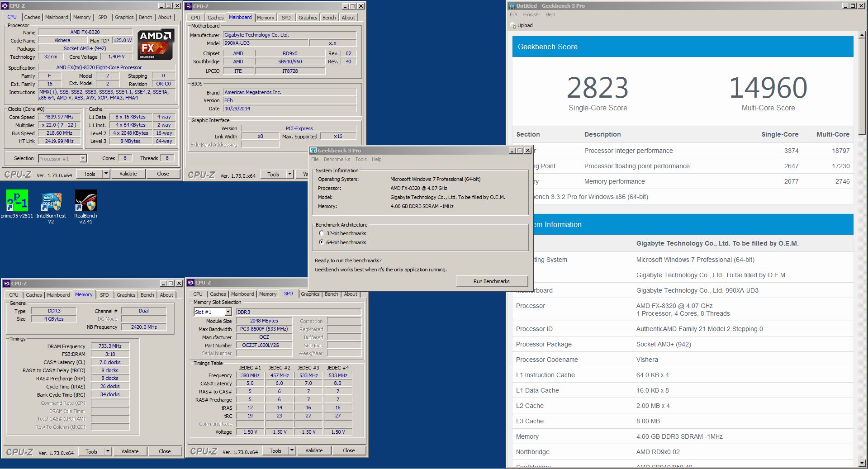Open the Graphics tab in the Mainboard window
The image size is (868, 469).
308,18
